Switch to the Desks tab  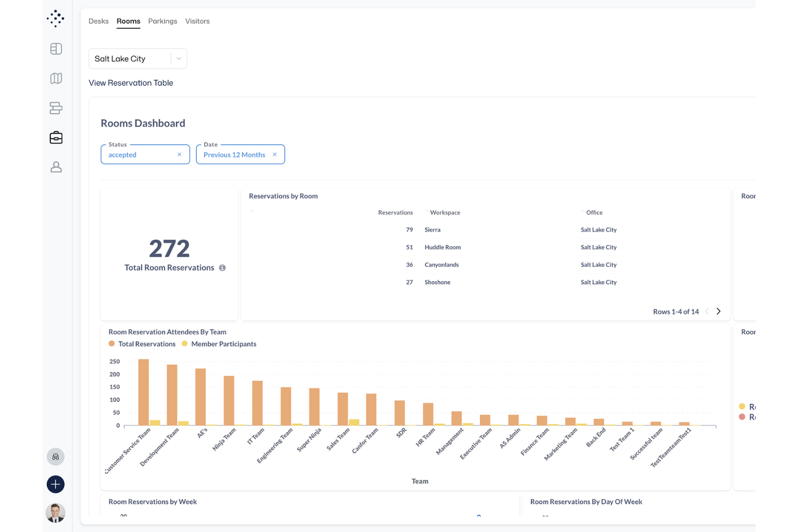click(99, 21)
